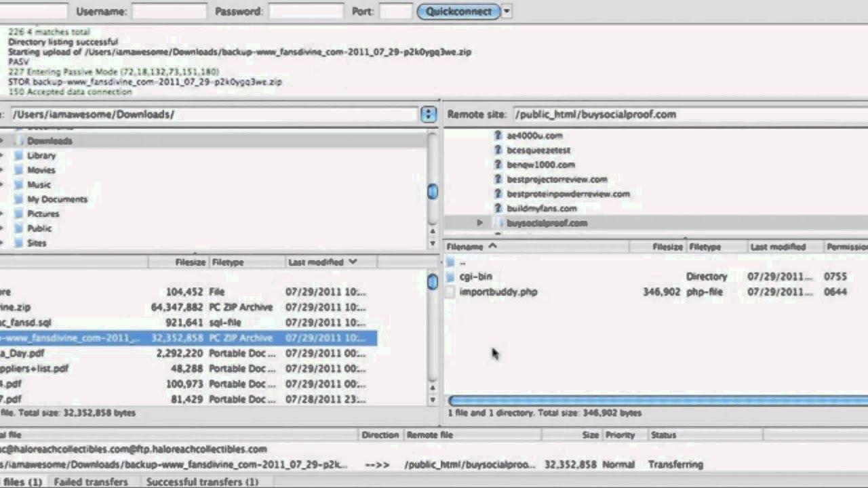
Task: Switch to the Failed transfers tab
Action: (91, 482)
